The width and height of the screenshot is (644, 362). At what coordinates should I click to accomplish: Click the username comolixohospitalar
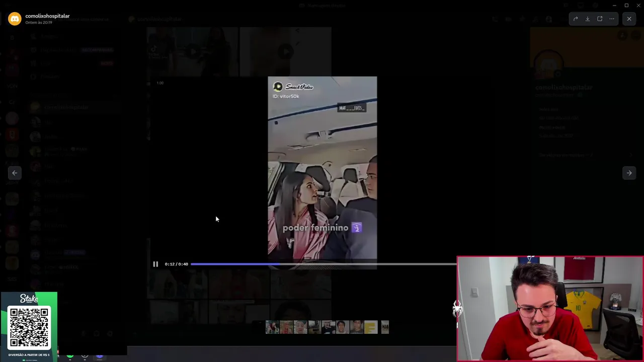(47, 16)
